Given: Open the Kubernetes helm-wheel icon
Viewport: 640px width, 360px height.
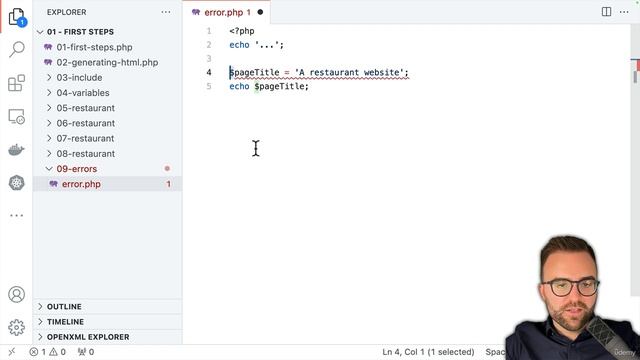Looking at the screenshot, I should click(16, 183).
